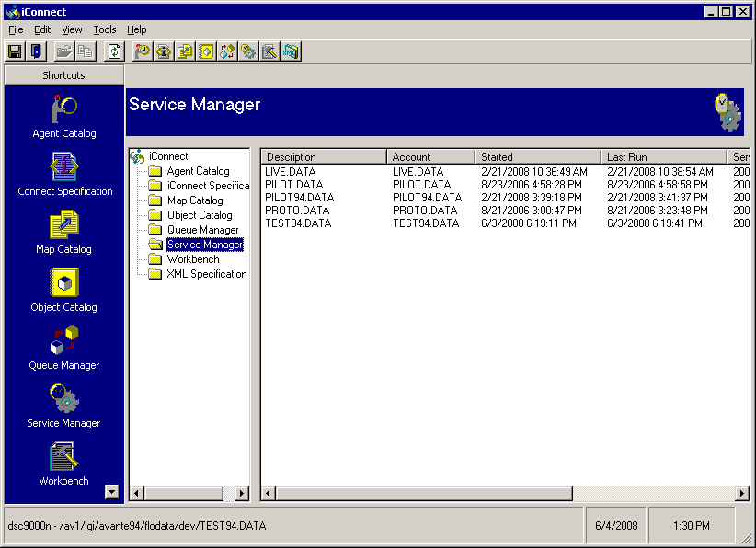
Task: Select the PILOT94.DATA row
Action: tap(299, 198)
